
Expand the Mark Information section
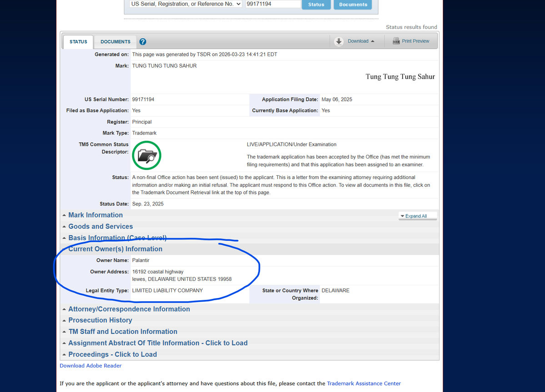coord(95,215)
